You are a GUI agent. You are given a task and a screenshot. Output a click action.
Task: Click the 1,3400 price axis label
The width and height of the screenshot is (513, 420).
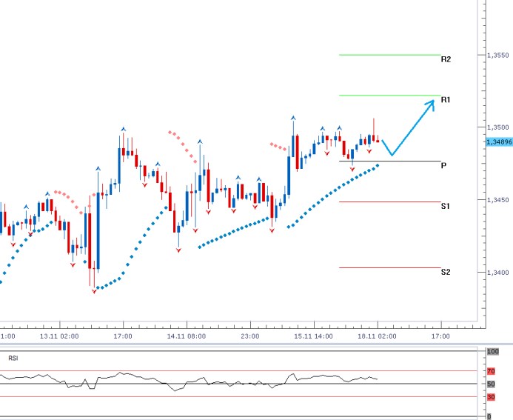[x=498, y=273]
